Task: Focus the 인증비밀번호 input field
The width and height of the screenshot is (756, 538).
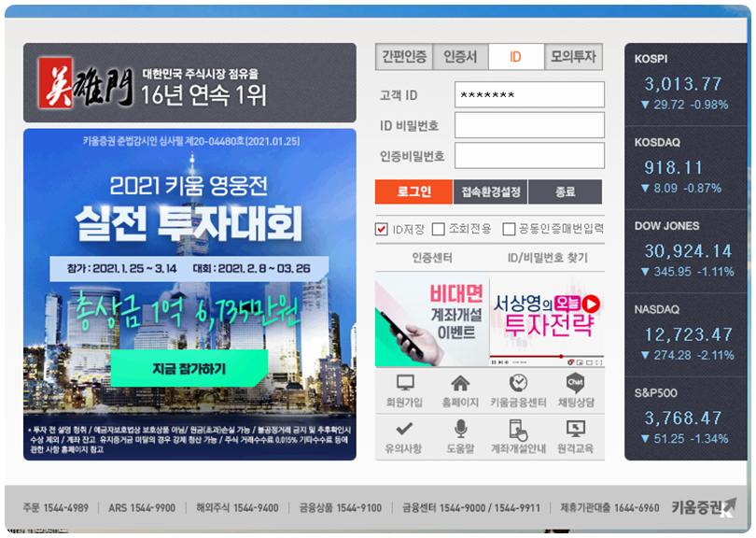Action: pyautogui.click(x=529, y=155)
